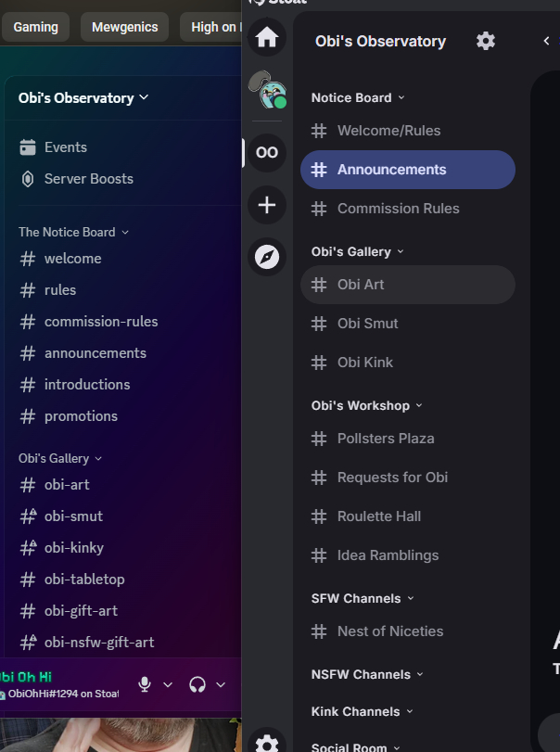Screen dimensions: 560x752
Task: Open the Home icon in Stoat sidebar
Action: 267,38
